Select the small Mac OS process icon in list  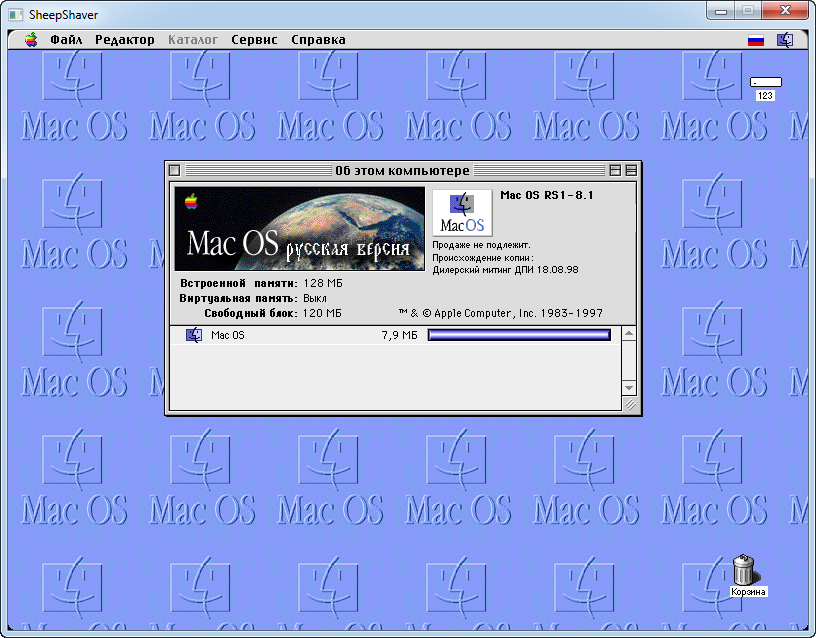coord(194,335)
